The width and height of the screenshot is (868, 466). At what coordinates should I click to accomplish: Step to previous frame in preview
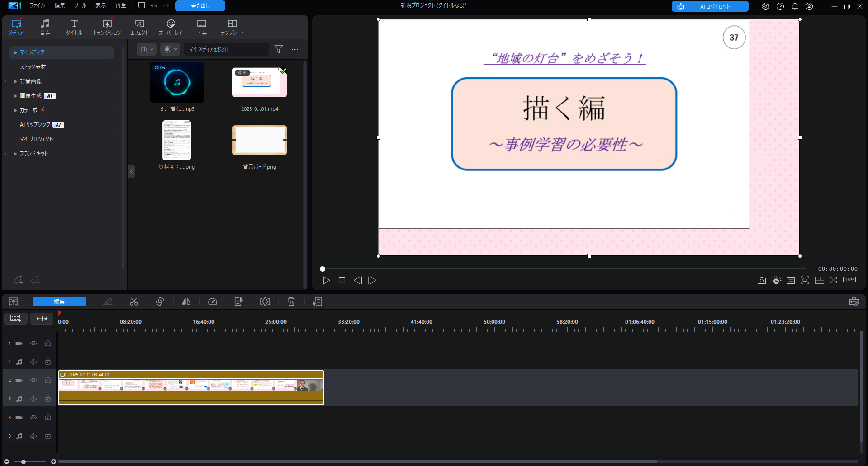tap(358, 280)
